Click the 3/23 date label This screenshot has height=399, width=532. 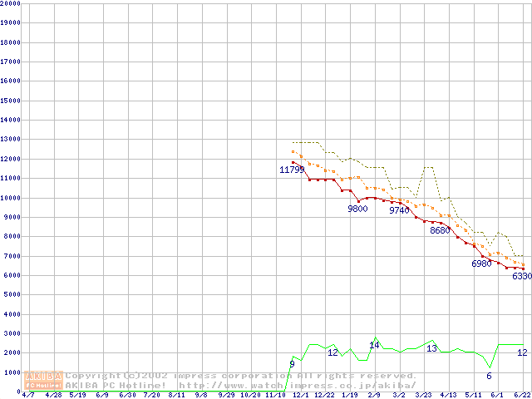[424, 396]
